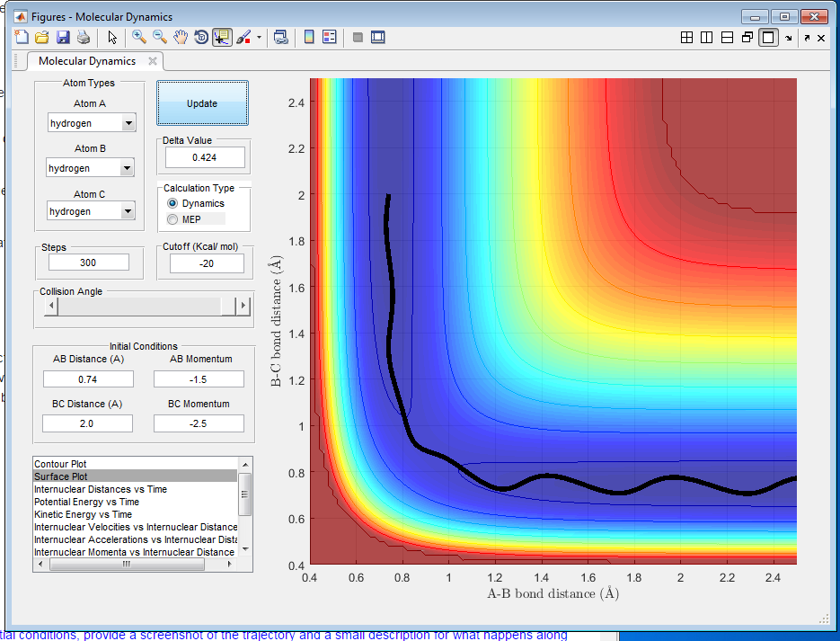The image size is (840, 641).
Task: Expand the Atom B element list
Action: pos(126,168)
